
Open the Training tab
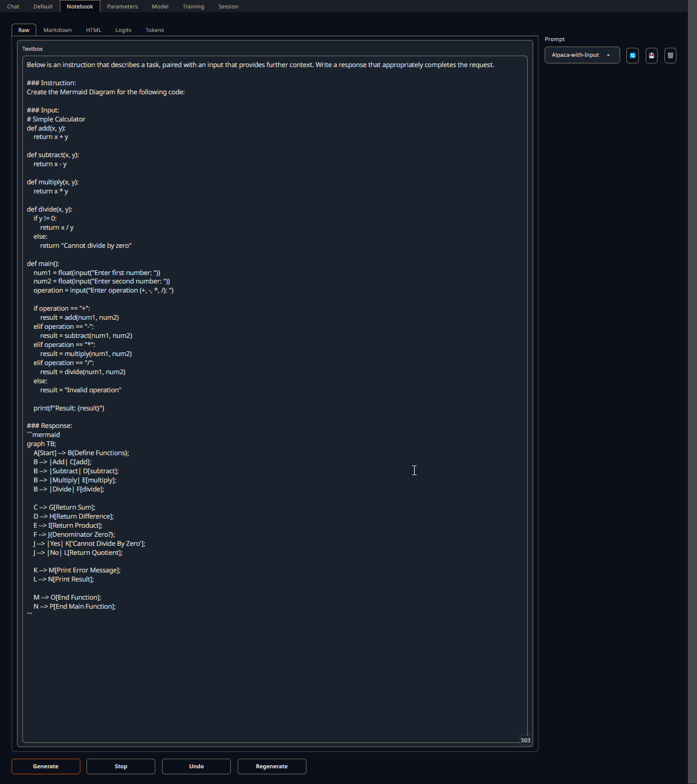point(193,6)
